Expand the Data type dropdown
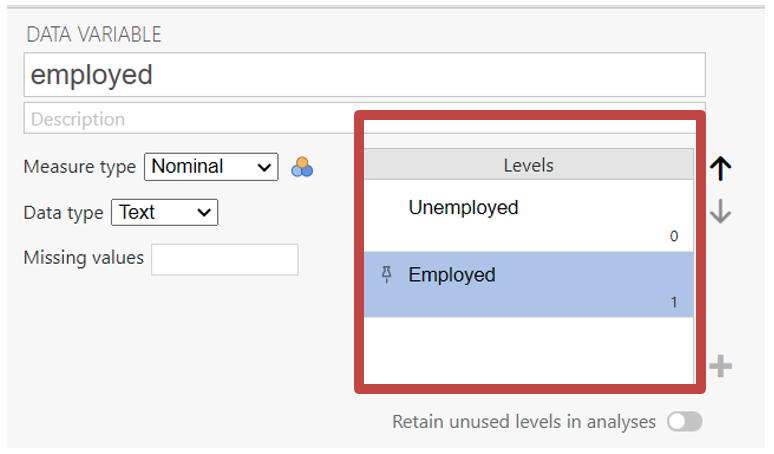This screenshot has width=774, height=454. 164,212
